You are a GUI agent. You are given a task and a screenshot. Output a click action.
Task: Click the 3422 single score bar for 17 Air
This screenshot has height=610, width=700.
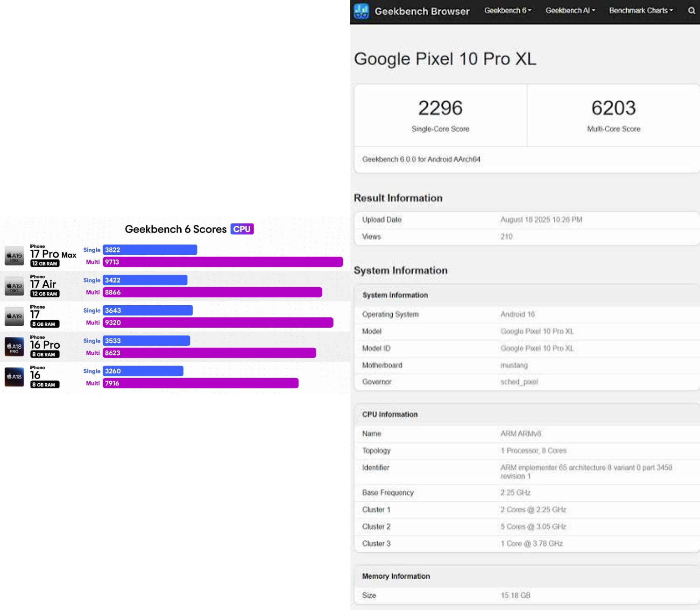[145, 280]
